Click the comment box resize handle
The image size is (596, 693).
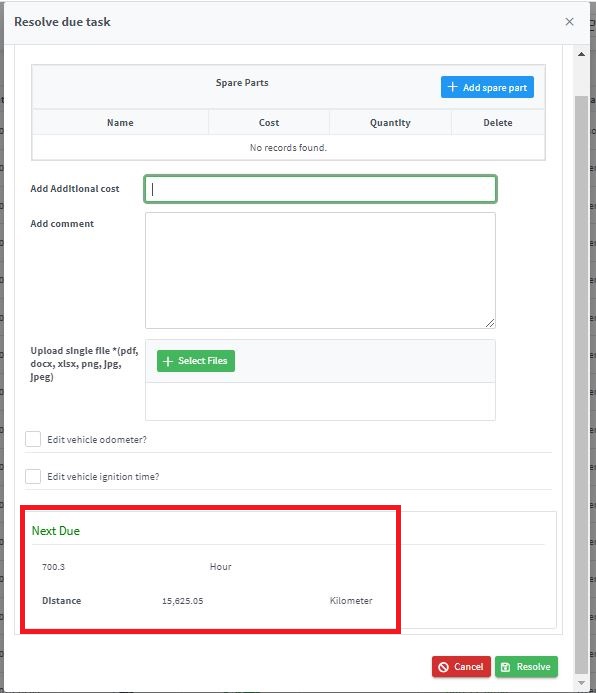tap(490, 323)
